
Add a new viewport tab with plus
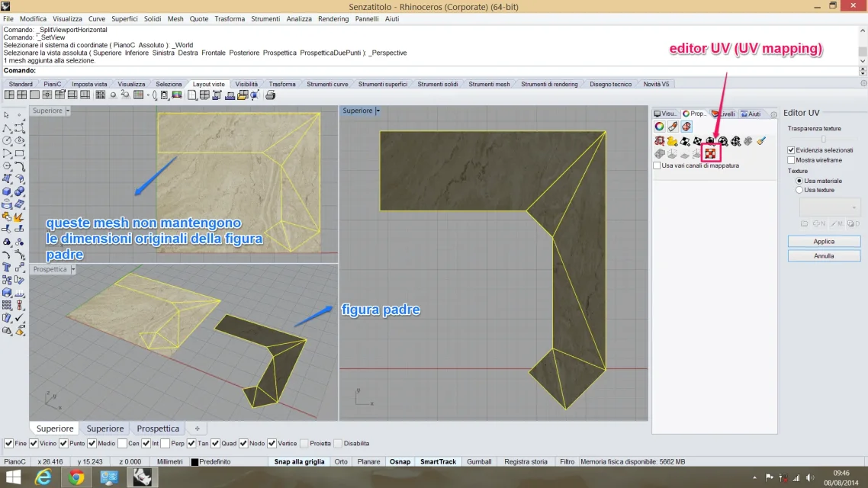[x=197, y=429]
